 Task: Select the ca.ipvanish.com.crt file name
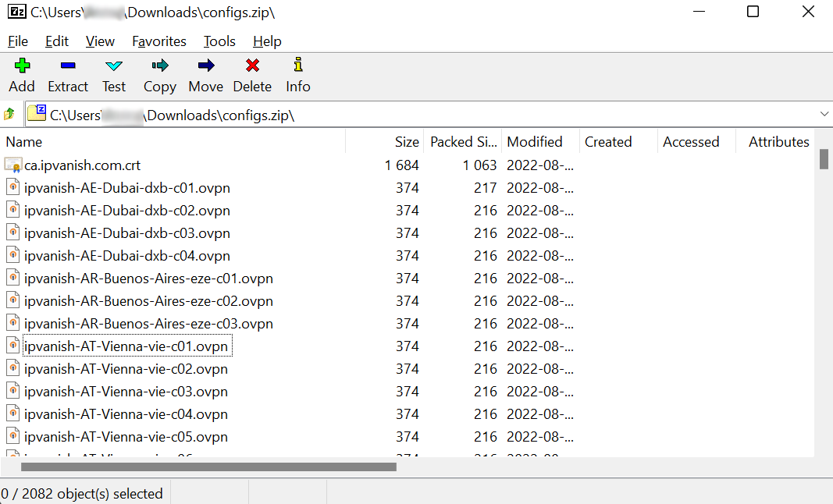[x=82, y=165]
